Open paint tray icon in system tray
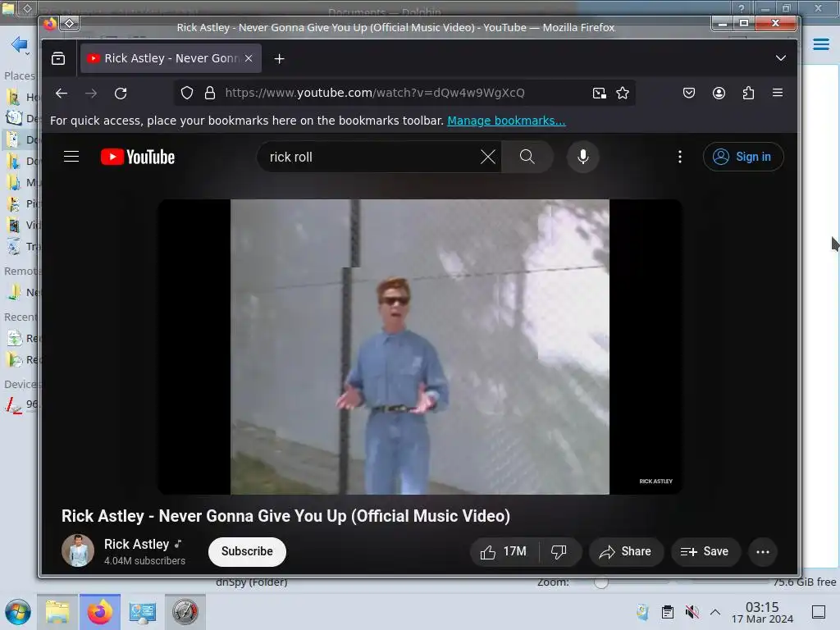Viewport: 840px width, 630px height. pyautogui.click(x=642, y=612)
